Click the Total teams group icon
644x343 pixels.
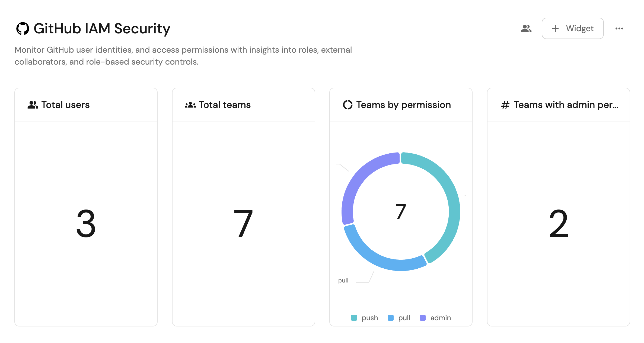coord(190,105)
